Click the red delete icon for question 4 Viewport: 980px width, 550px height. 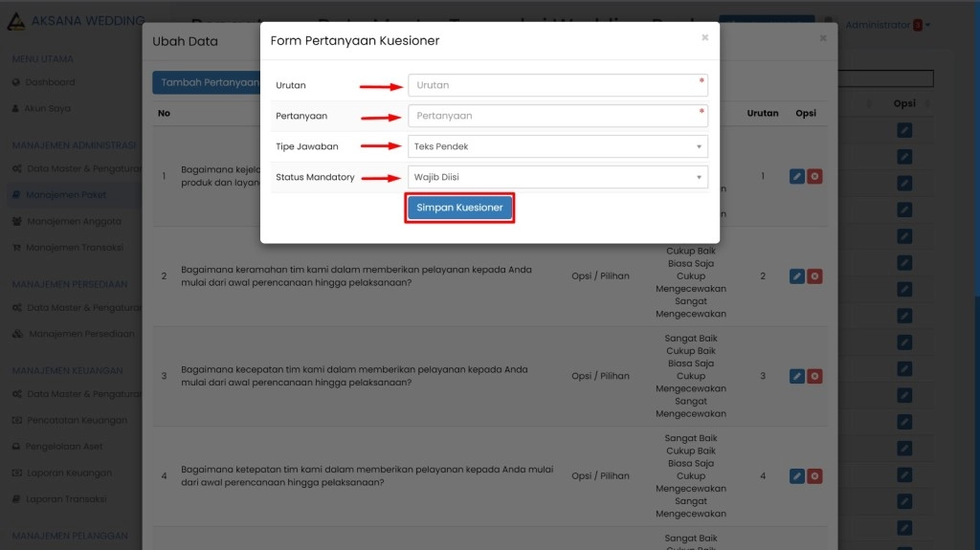tap(814, 475)
